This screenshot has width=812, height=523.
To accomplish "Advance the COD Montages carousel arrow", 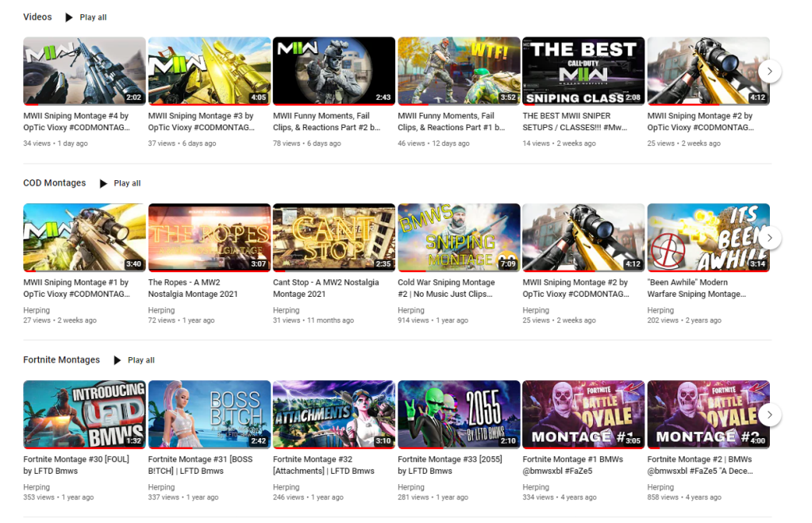I will pyautogui.click(x=770, y=237).
